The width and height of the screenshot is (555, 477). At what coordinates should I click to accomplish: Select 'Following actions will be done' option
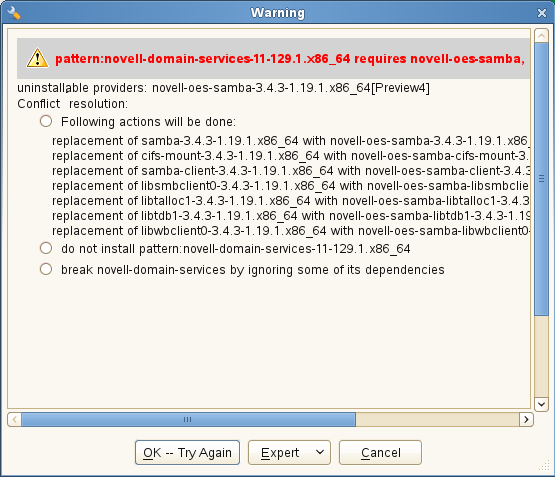(46, 121)
